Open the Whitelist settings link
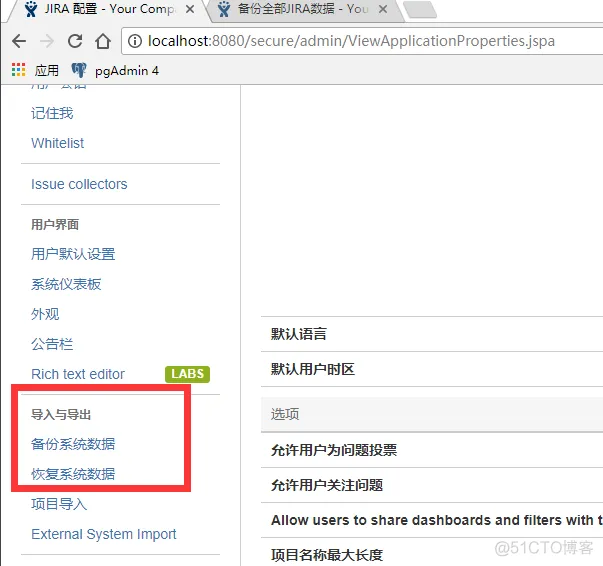This screenshot has height=566, width=603. 58,143
